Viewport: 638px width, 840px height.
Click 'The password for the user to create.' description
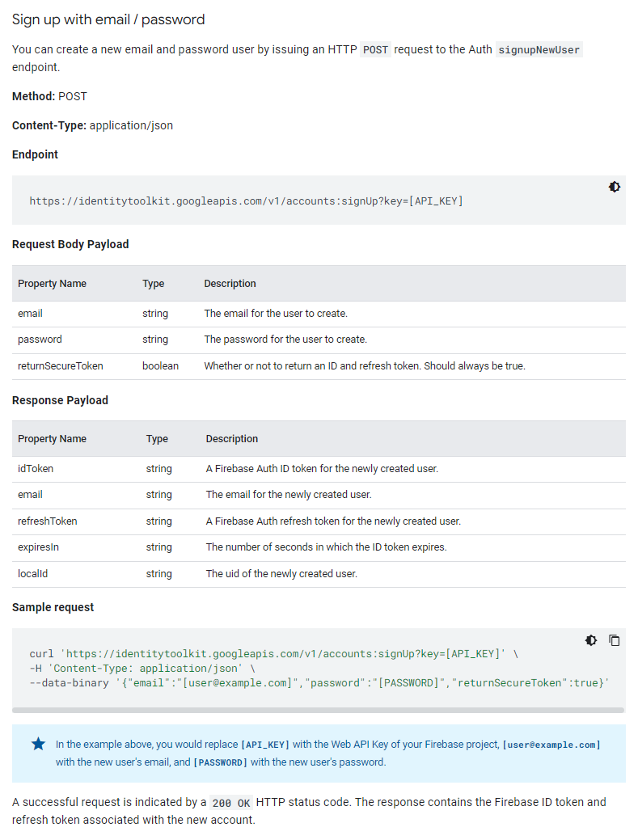pos(285,340)
